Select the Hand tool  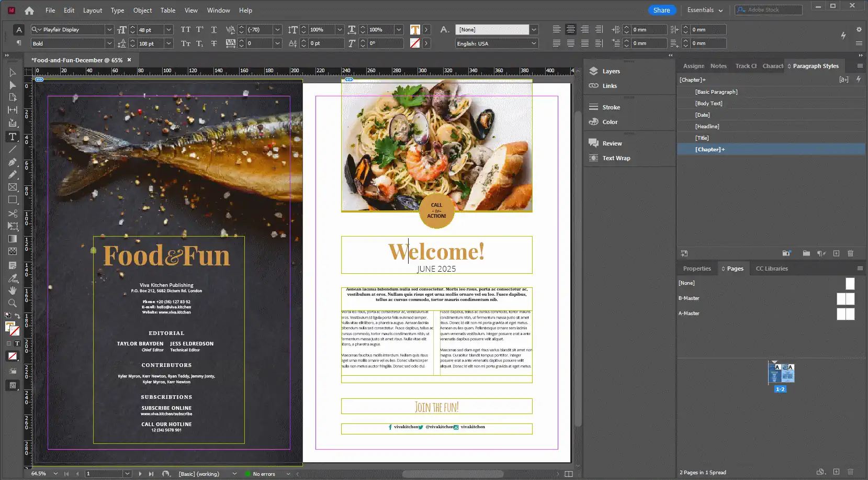[x=12, y=291]
